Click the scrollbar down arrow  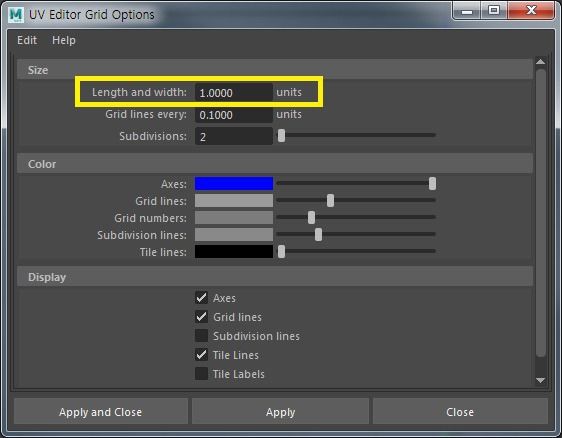540,380
